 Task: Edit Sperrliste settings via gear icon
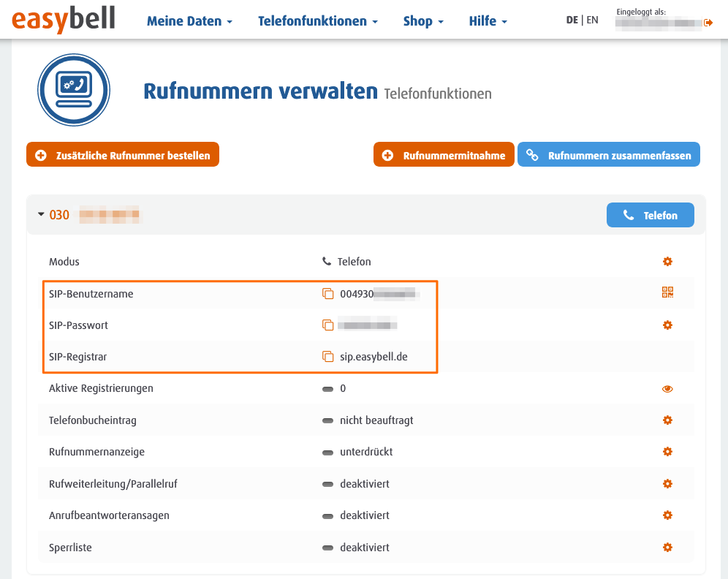tap(667, 548)
